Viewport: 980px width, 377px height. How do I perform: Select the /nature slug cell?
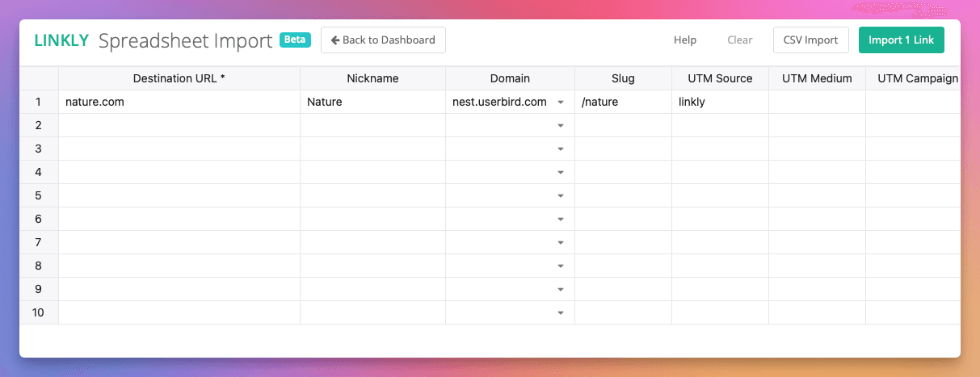(623, 102)
